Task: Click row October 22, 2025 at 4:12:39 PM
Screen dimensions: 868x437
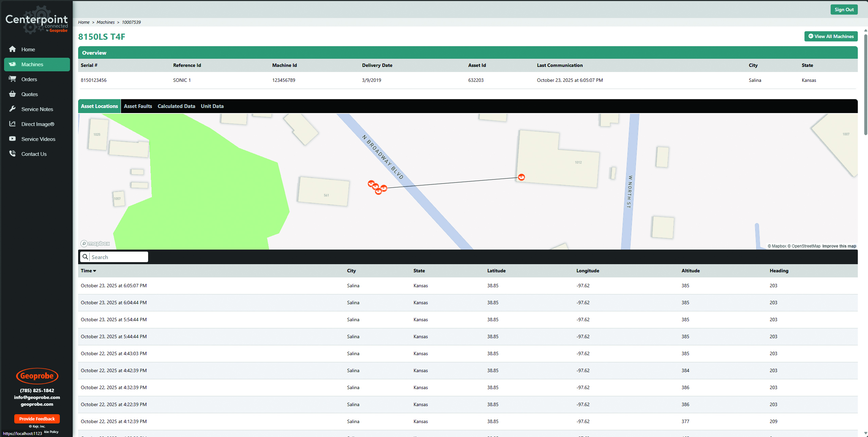Action: [x=468, y=421]
